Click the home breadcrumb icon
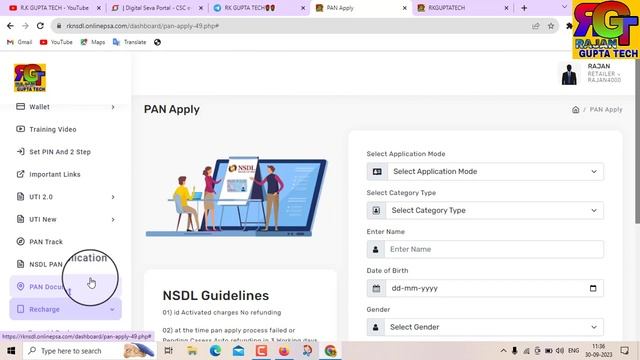 (576, 109)
